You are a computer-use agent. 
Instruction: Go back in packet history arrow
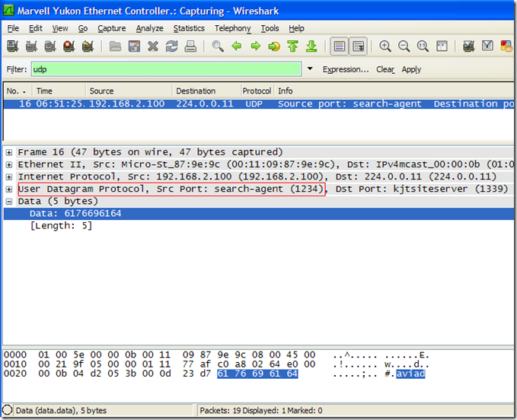[236, 46]
